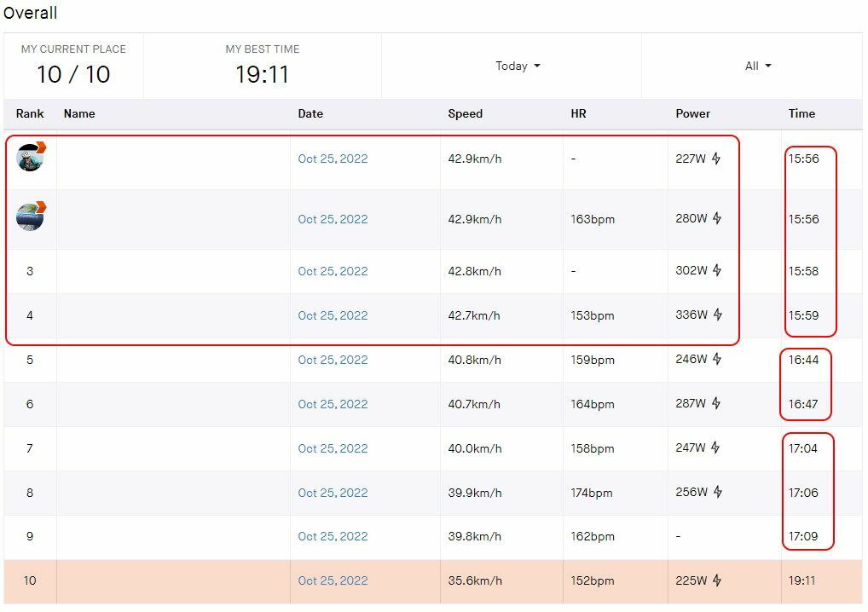Select the 16:47 time value
The height and width of the screenshot is (612, 868).
(802, 404)
